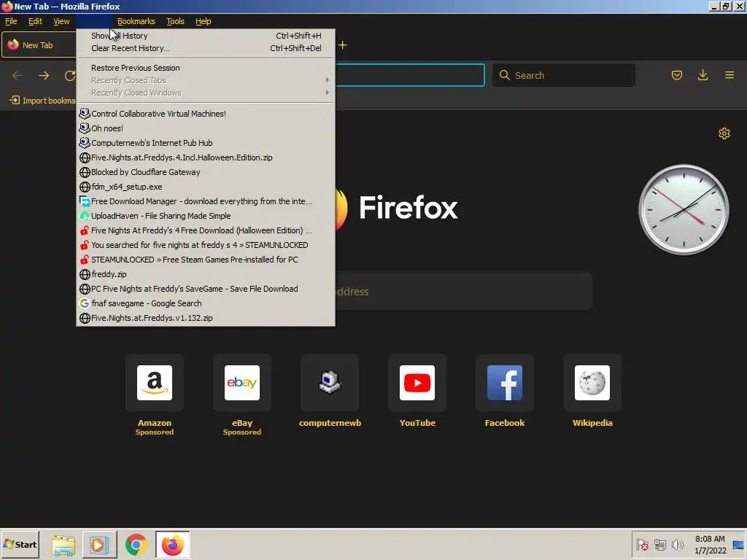Open history entry freddy.zip
Image resolution: width=747 pixels, height=560 pixels.
[206, 274]
